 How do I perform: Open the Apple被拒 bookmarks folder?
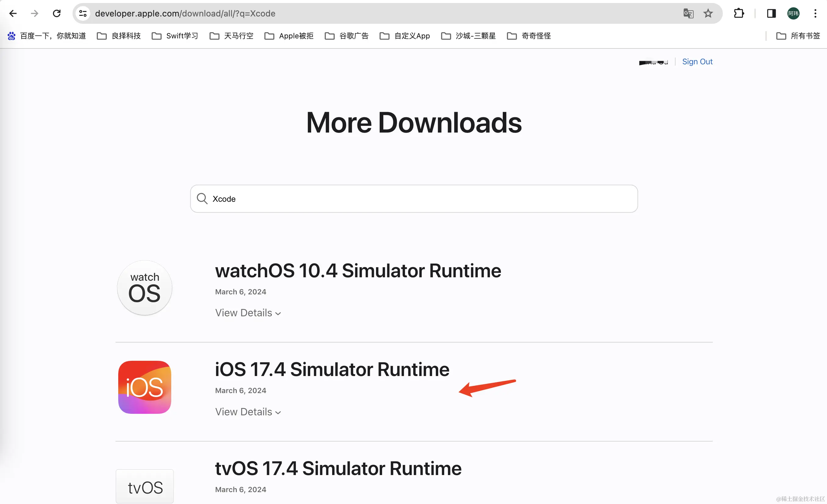coord(289,36)
